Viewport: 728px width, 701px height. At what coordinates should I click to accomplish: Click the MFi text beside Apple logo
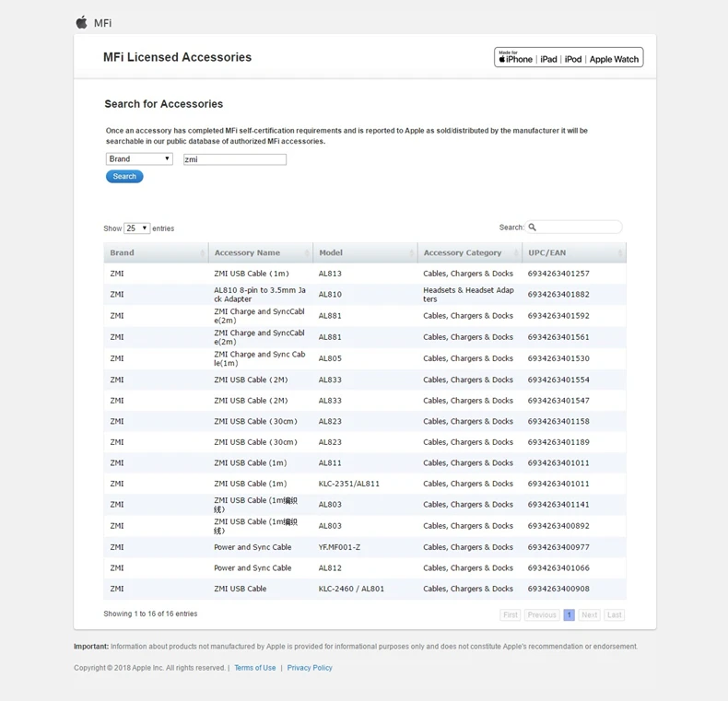(102, 23)
